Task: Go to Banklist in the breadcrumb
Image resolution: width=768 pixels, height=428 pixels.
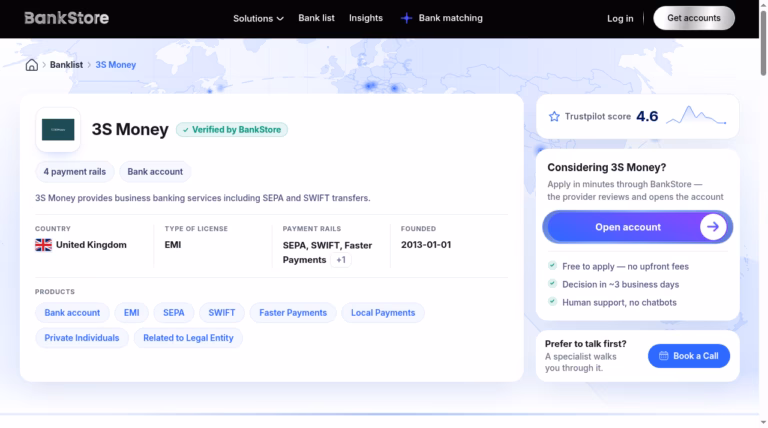Action: click(x=66, y=65)
